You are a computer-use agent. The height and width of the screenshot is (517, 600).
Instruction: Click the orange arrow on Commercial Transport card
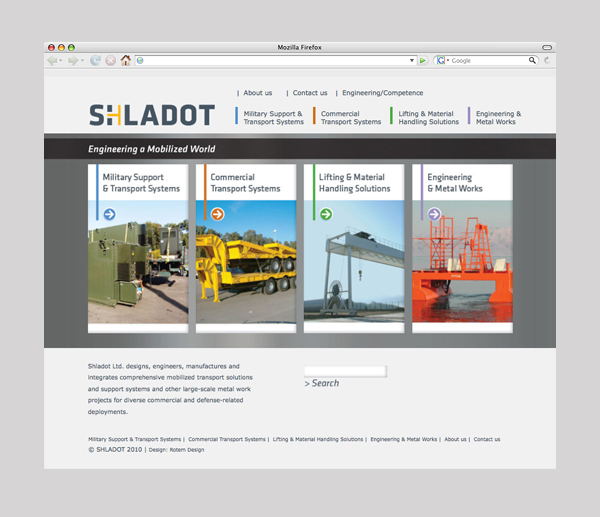click(x=217, y=214)
